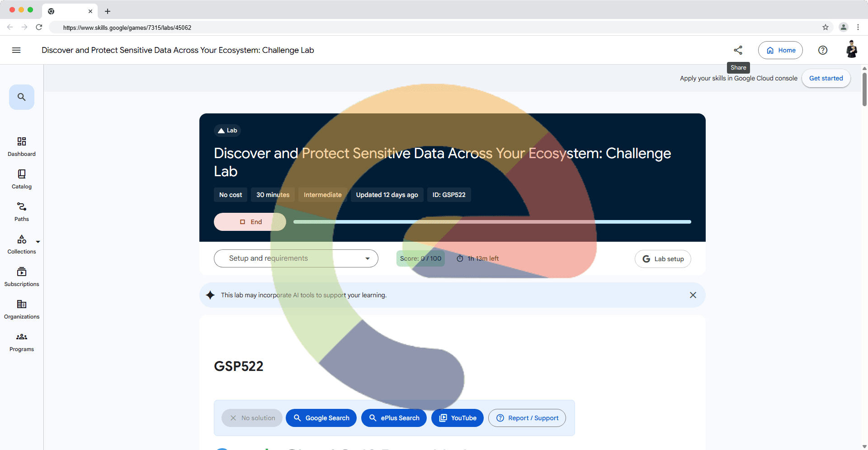Open Collections from the sidebar
868x450 pixels.
pyautogui.click(x=22, y=244)
